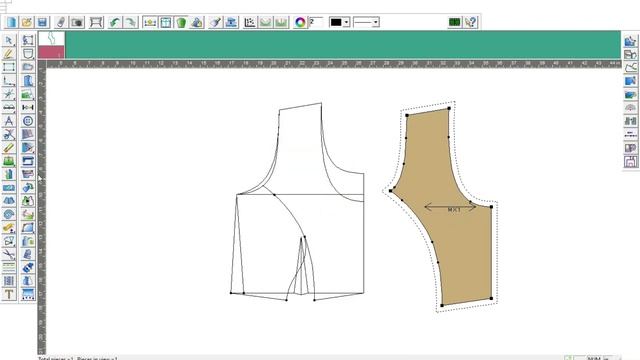Select the pocket shape tool
The width and height of the screenshot is (640, 360).
click(x=28, y=53)
